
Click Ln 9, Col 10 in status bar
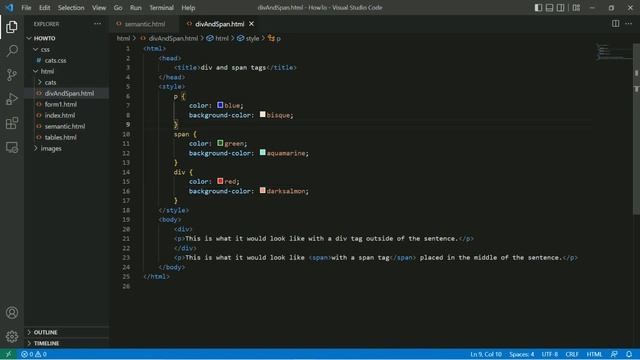[x=486, y=354]
